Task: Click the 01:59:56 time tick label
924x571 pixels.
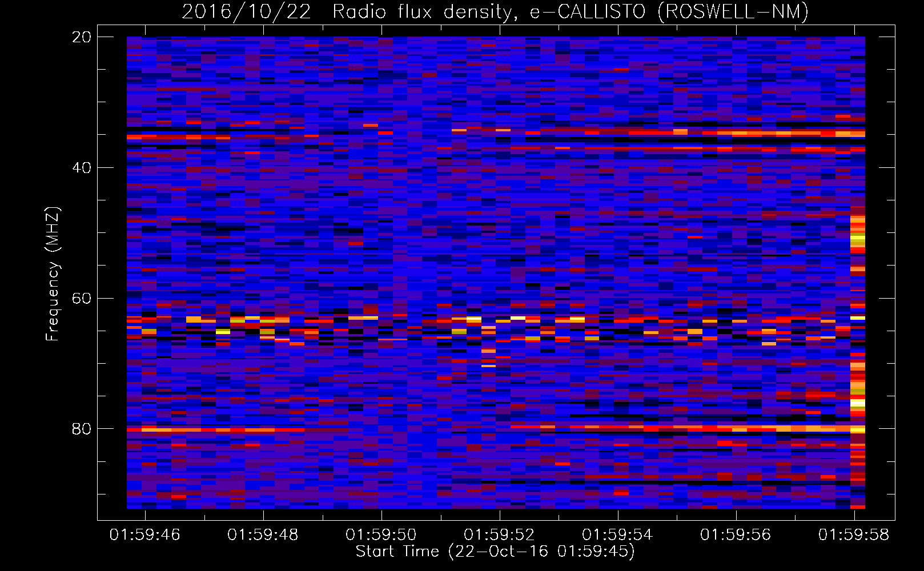Action: point(736,535)
